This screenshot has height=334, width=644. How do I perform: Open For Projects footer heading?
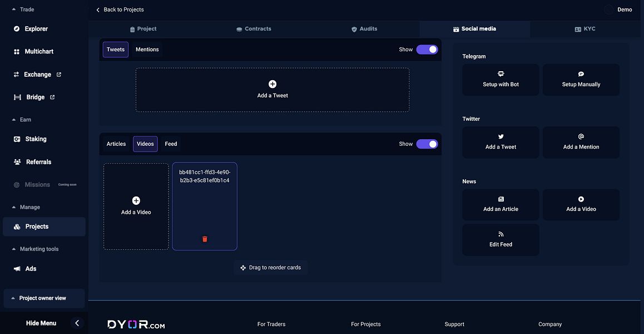[365, 324]
